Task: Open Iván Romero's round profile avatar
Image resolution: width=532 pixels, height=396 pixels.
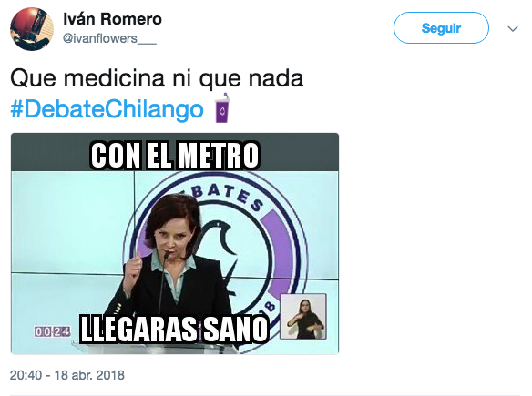Action: tap(32, 29)
